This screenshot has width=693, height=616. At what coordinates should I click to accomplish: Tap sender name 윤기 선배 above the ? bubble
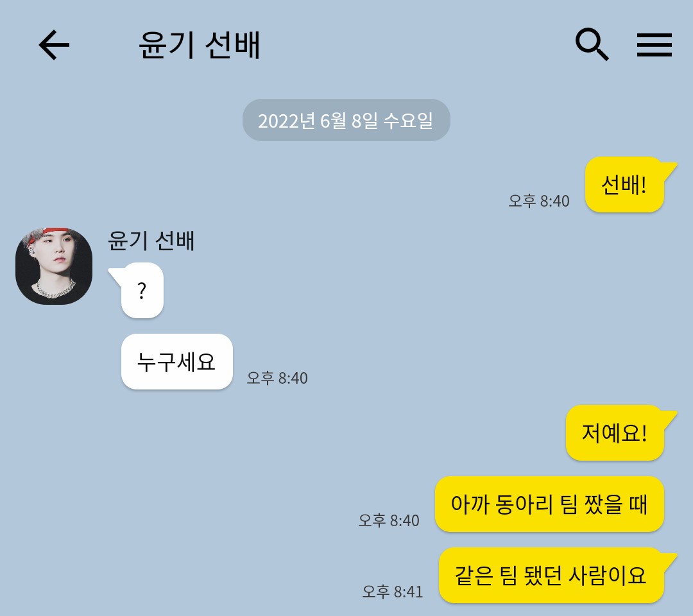click(x=151, y=241)
